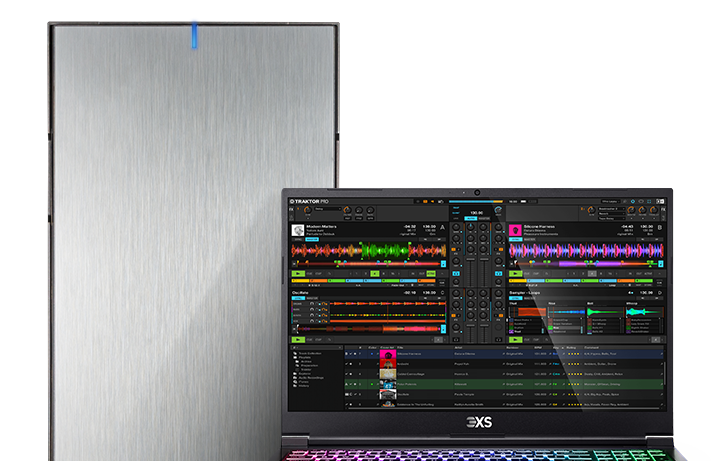Open Explorer in the browser tree
This screenshot has height=461, width=720.
pos(304,374)
